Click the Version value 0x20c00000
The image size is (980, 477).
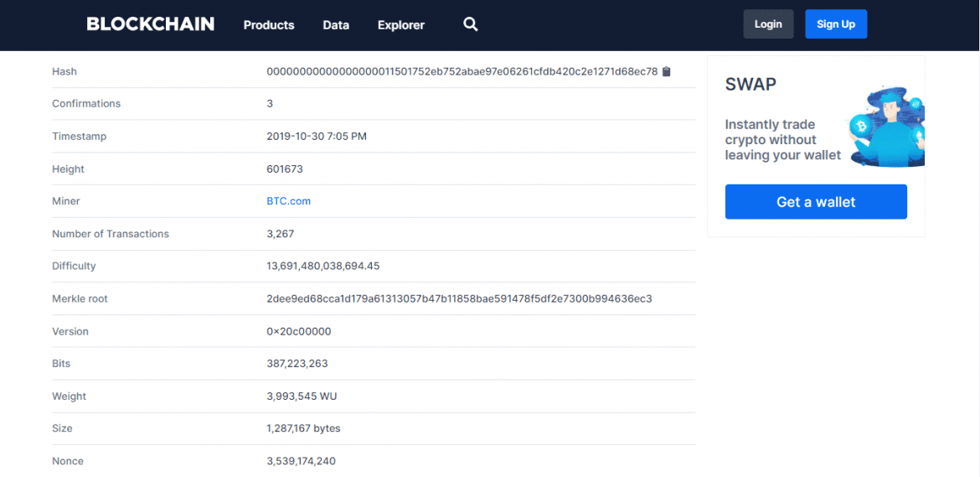(x=299, y=331)
